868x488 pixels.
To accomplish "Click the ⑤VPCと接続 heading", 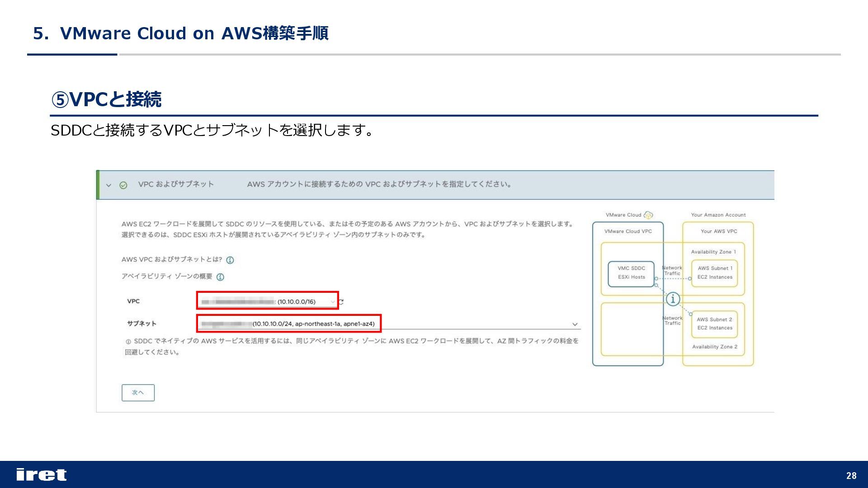I will point(106,99).
